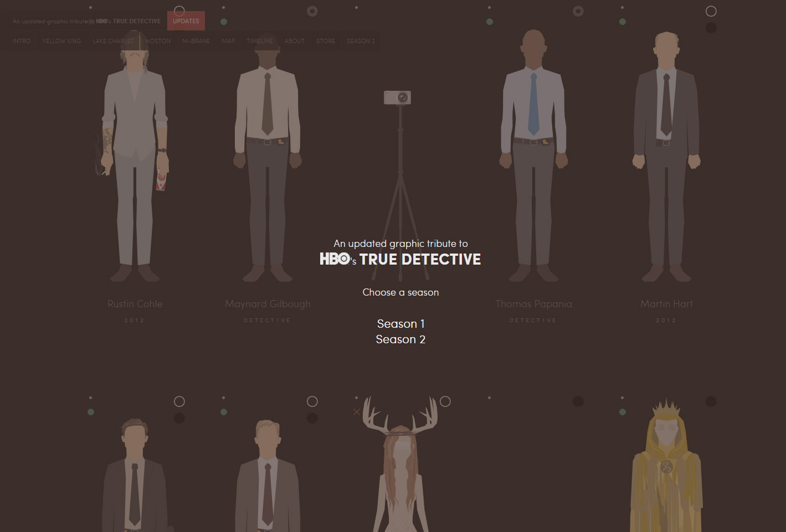
Task: Click the Thomas Papania name label
Action: coord(533,304)
